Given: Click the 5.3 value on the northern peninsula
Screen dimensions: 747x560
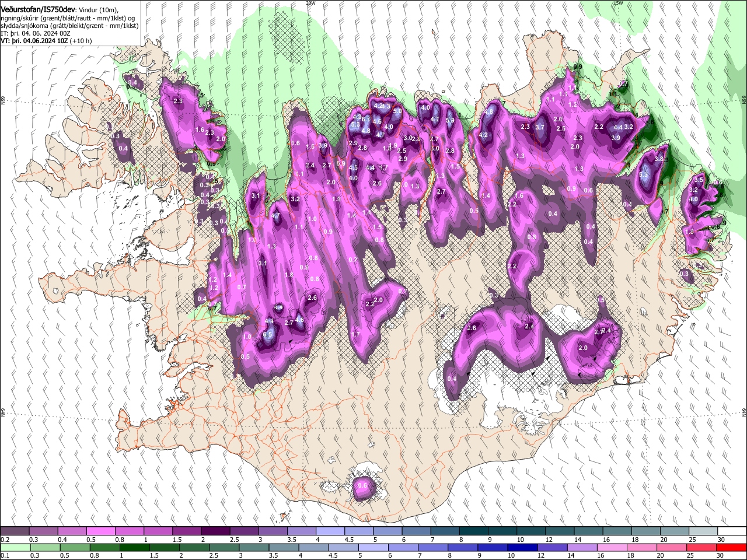Looking at the screenshot, I should click(355, 125).
